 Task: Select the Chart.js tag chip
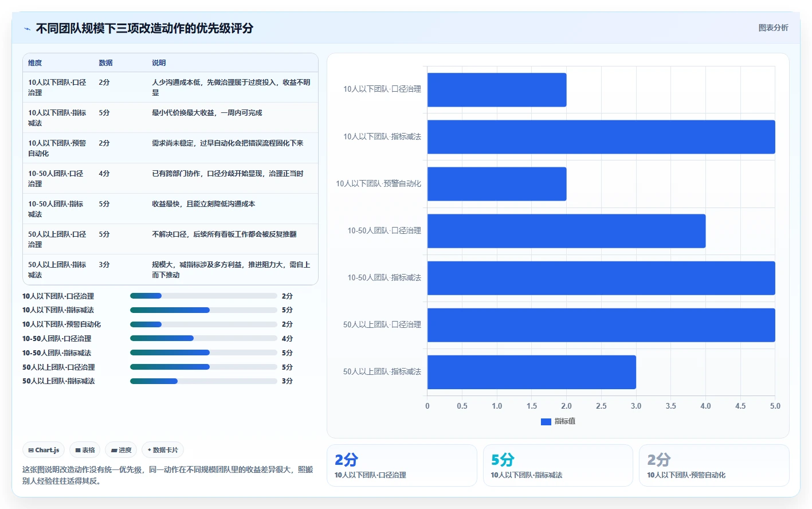tap(44, 450)
